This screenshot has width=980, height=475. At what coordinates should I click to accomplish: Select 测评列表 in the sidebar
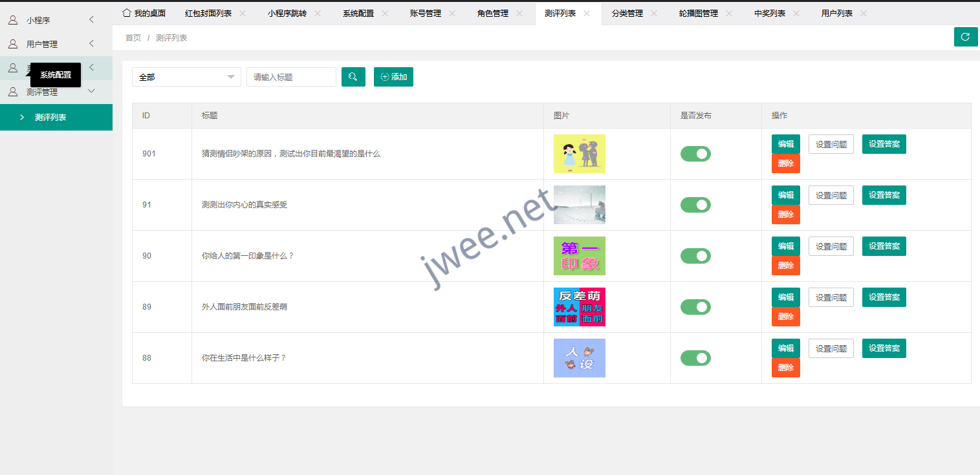(x=56, y=117)
